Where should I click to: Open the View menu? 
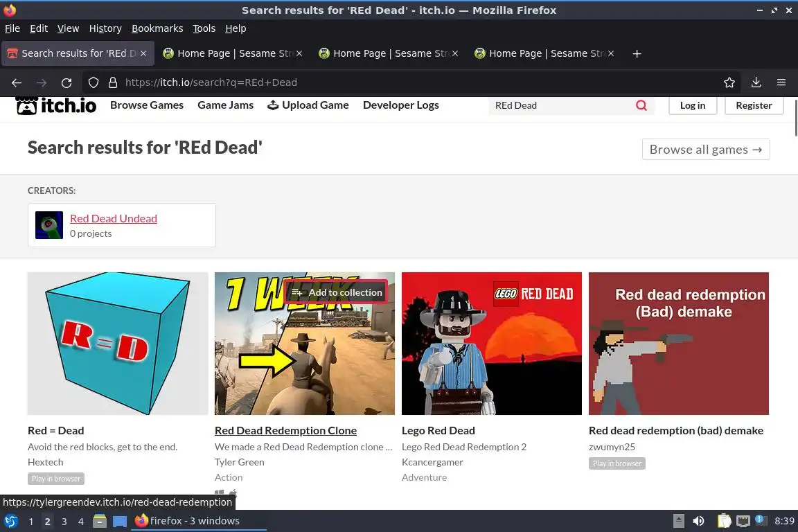click(68, 28)
